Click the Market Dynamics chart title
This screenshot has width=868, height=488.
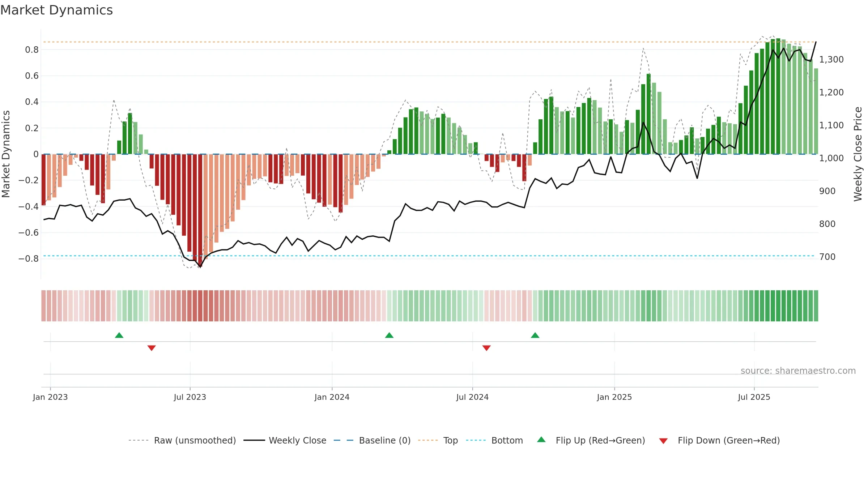56,10
